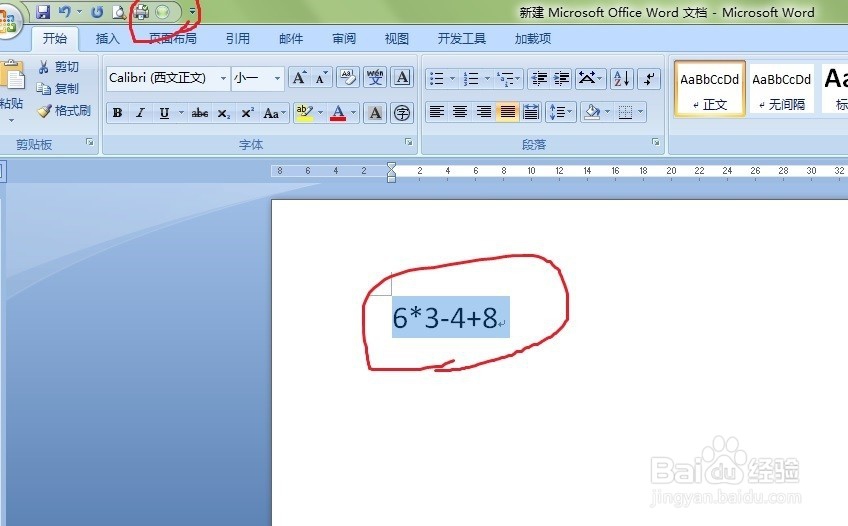Grow font size with the large A button
The width and height of the screenshot is (848, 526).
(x=299, y=78)
